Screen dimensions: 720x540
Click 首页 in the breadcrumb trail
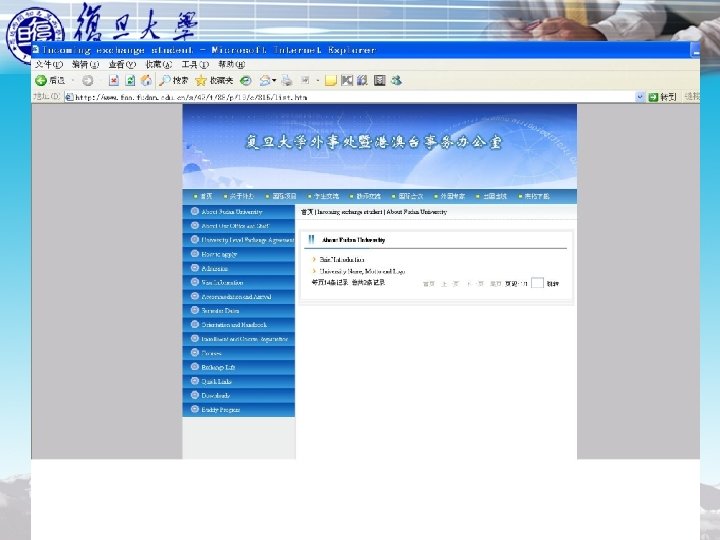coord(307,212)
